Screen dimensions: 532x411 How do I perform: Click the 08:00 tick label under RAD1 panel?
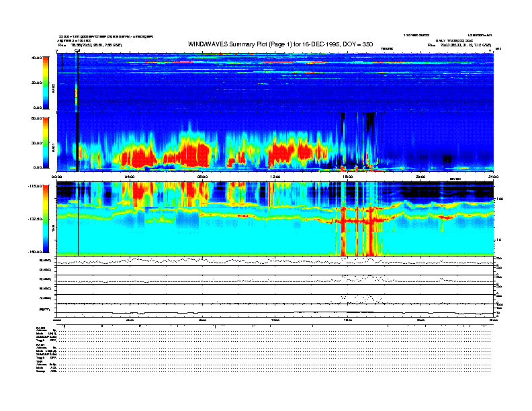tap(202, 177)
